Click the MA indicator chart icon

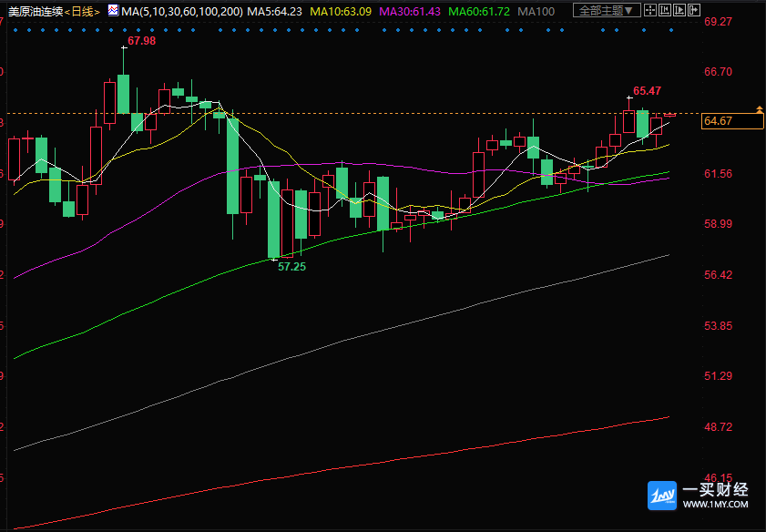tap(113, 10)
